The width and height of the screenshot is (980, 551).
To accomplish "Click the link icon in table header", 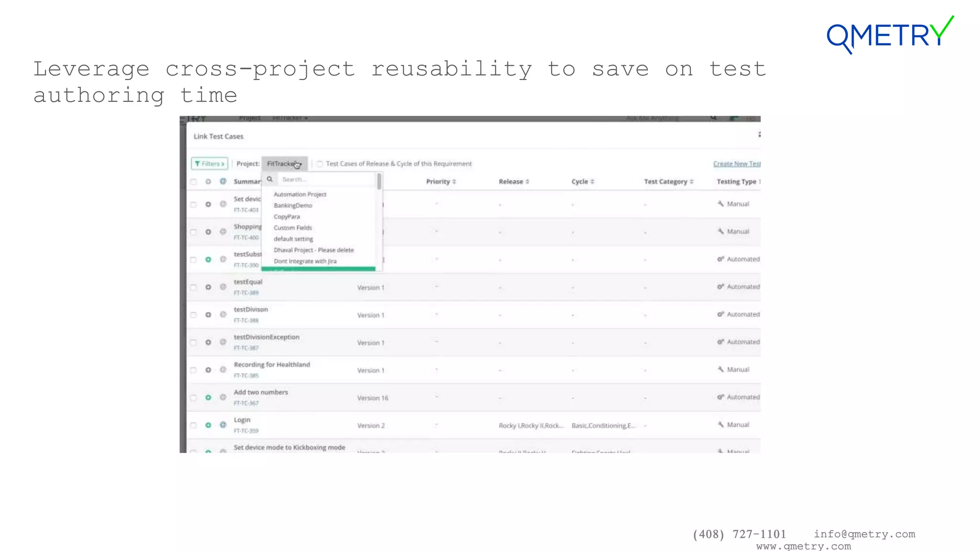I will [x=223, y=181].
